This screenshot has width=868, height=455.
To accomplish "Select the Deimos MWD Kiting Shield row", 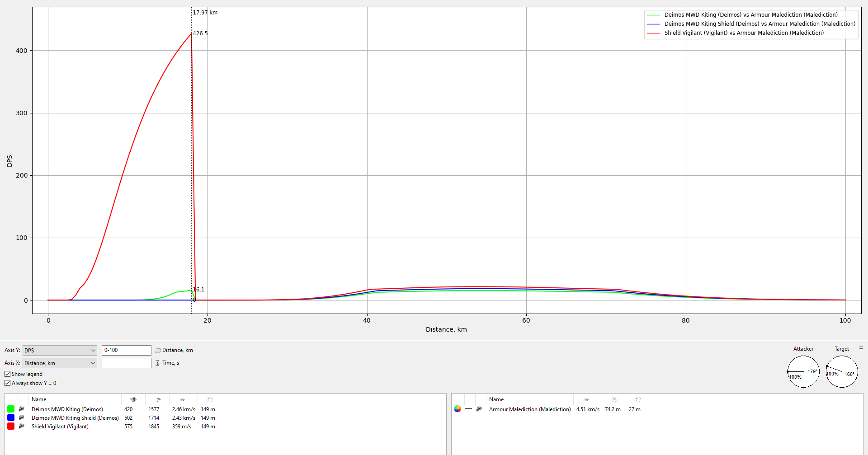I will click(75, 417).
